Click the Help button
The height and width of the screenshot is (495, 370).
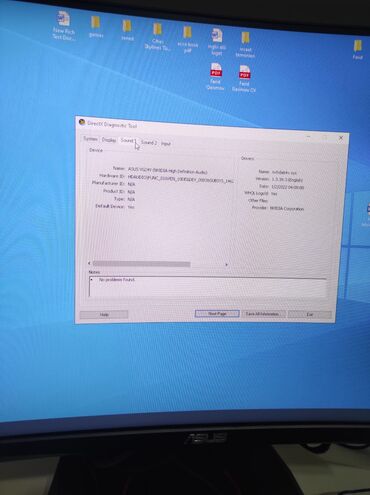pyautogui.click(x=104, y=314)
